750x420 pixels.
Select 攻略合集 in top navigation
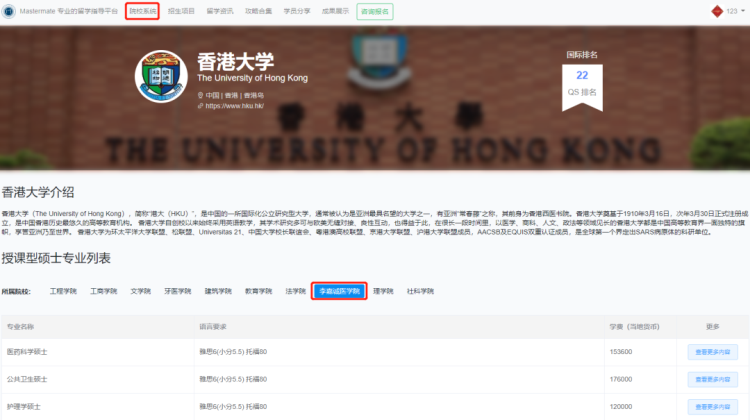coord(258,11)
